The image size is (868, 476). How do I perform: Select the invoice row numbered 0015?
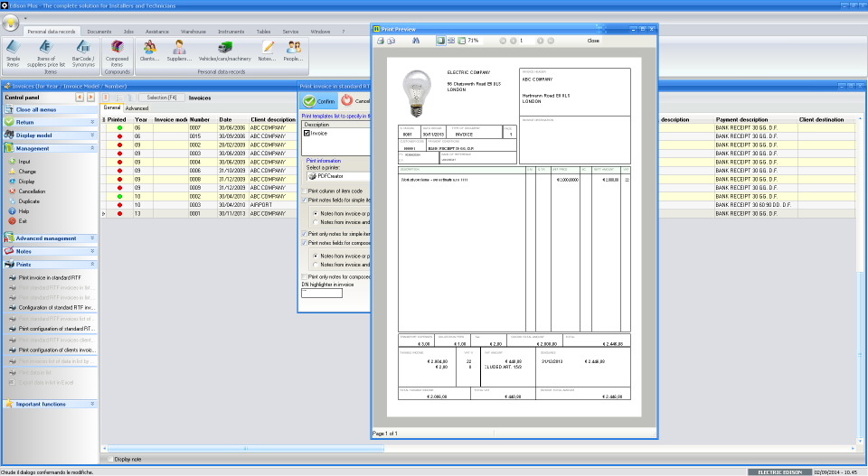click(199, 136)
